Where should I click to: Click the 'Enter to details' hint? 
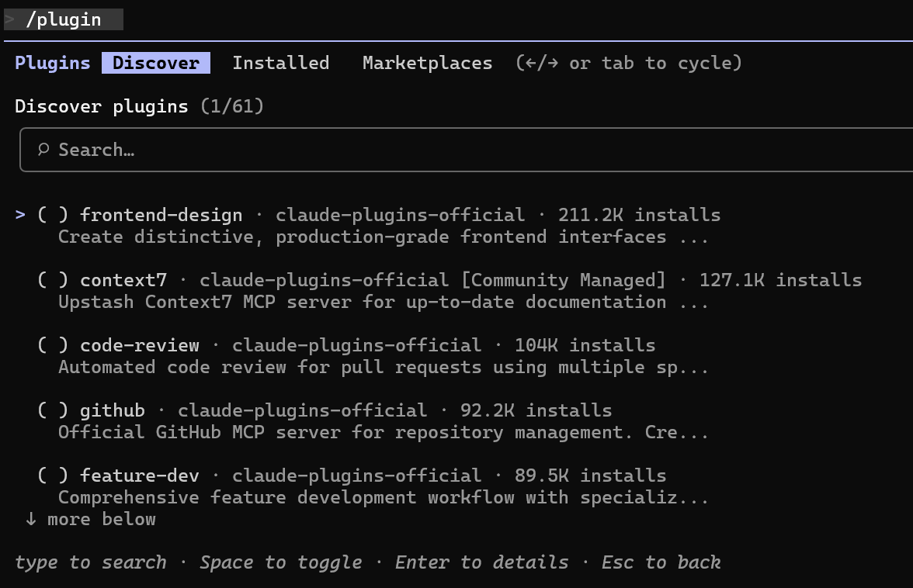[x=481, y=562]
